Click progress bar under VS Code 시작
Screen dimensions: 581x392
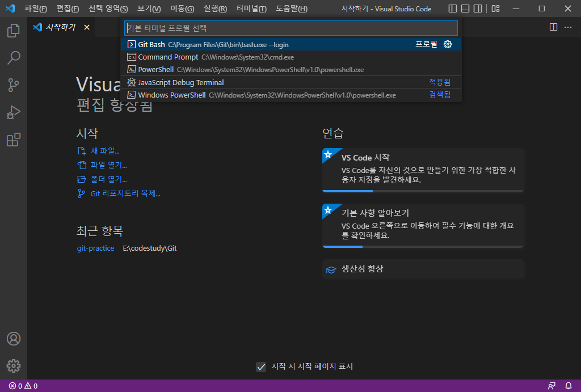pyautogui.click(x=423, y=191)
